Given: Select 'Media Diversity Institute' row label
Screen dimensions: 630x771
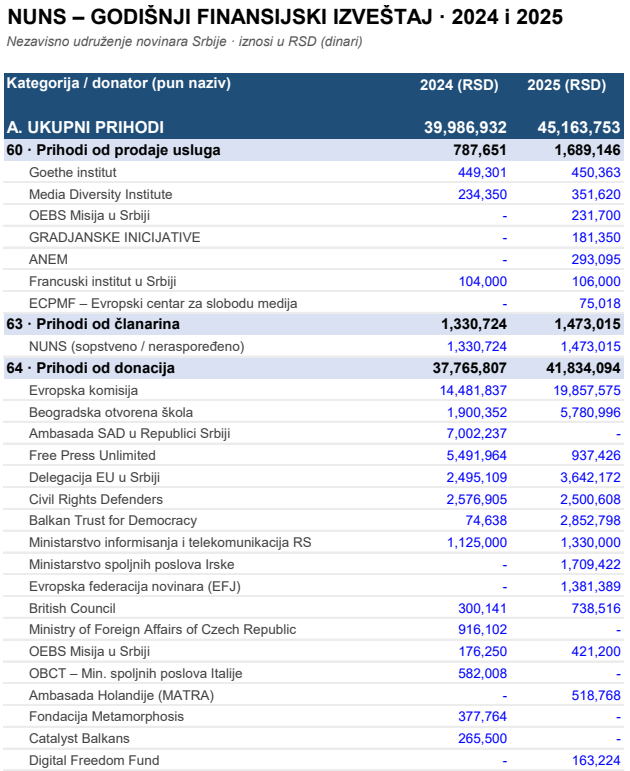Looking at the screenshot, I should point(101,195).
